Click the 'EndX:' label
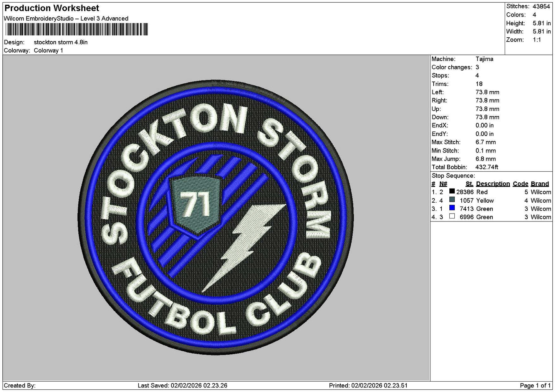 coord(440,126)
